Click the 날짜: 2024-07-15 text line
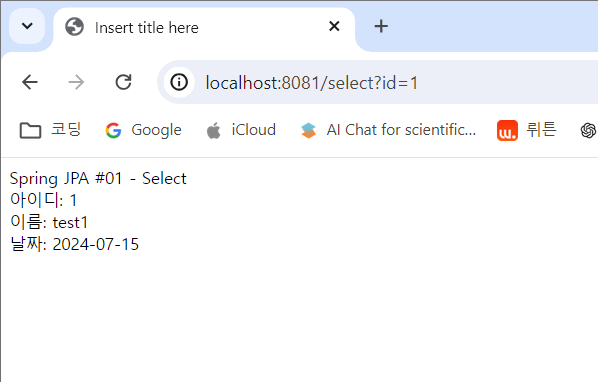The height and width of the screenshot is (382, 598). (x=74, y=244)
